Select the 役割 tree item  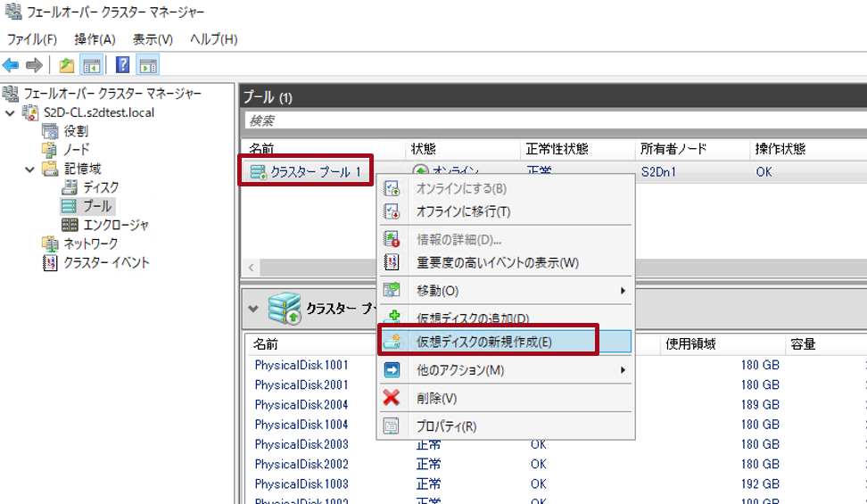[x=76, y=131]
